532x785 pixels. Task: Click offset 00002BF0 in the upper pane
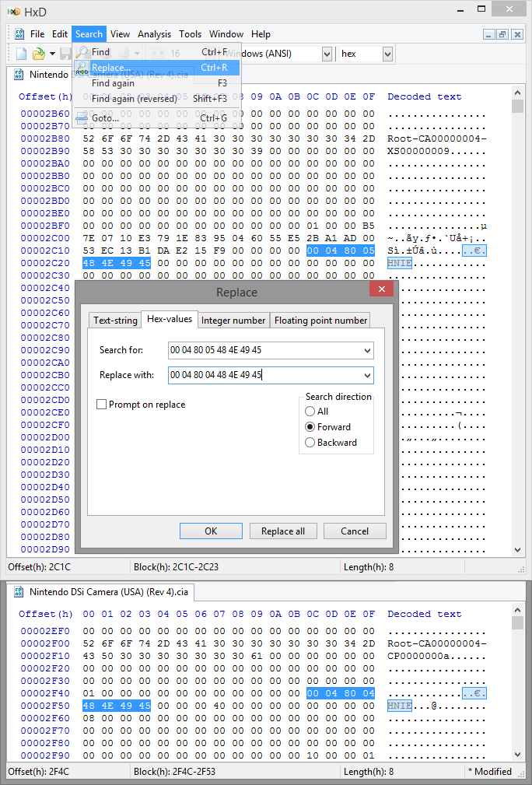coord(45,226)
